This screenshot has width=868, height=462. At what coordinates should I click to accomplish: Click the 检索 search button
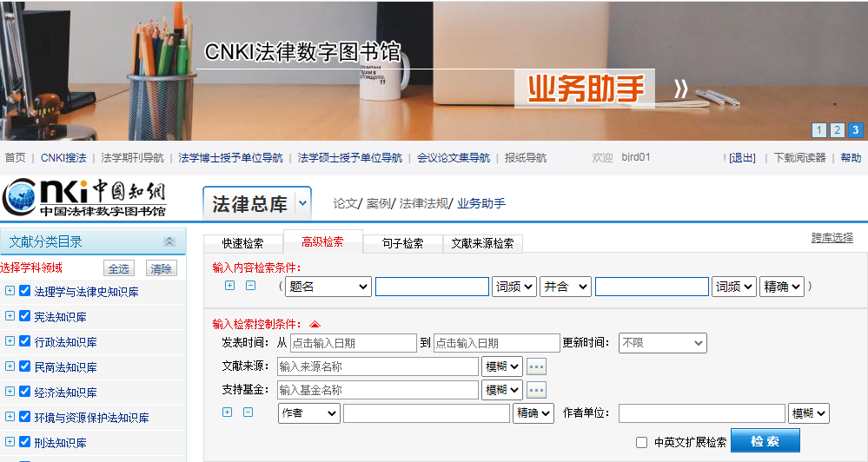[765, 441]
